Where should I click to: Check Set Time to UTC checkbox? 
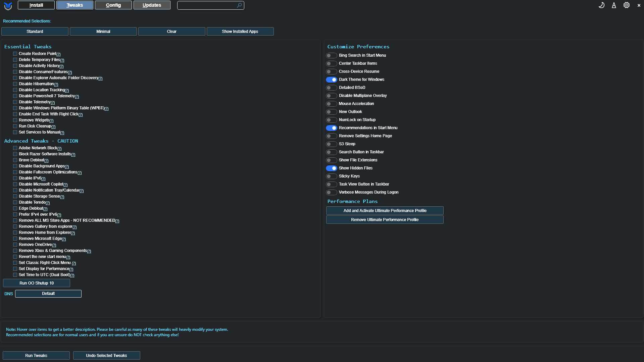click(15, 275)
